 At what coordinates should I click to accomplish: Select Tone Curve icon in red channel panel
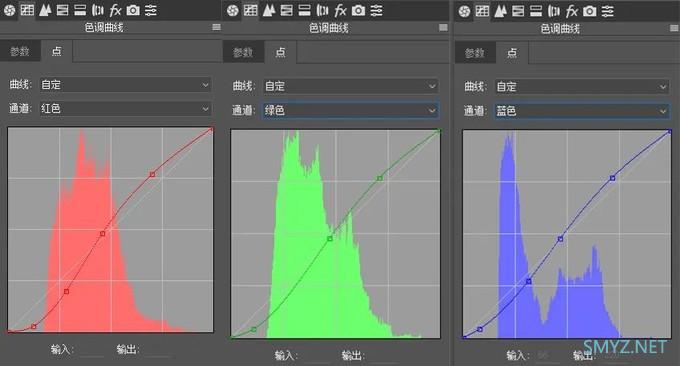coord(27,10)
